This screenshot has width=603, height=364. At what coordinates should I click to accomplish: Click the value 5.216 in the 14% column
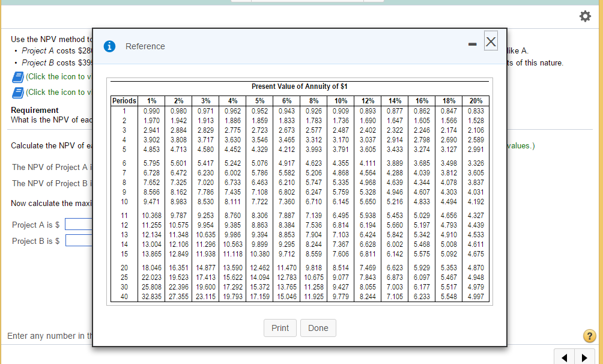(x=395, y=202)
